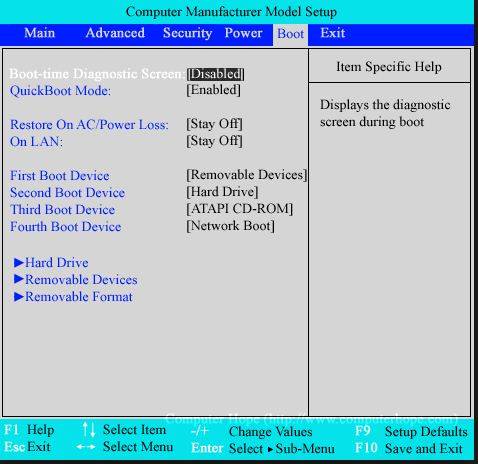The height and width of the screenshot is (464, 478).
Task: Click the F10 key legend
Action: [366, 448]
